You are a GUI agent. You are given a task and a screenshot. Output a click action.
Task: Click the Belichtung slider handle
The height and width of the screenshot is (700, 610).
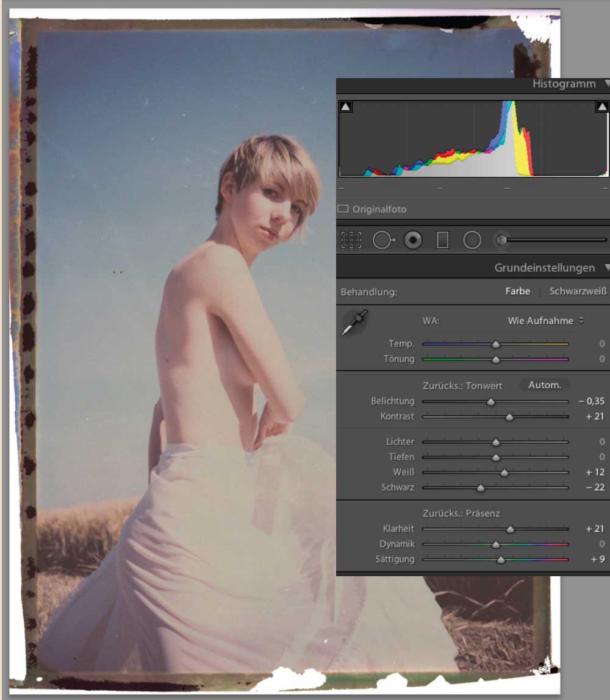click(x=490, y=402)
